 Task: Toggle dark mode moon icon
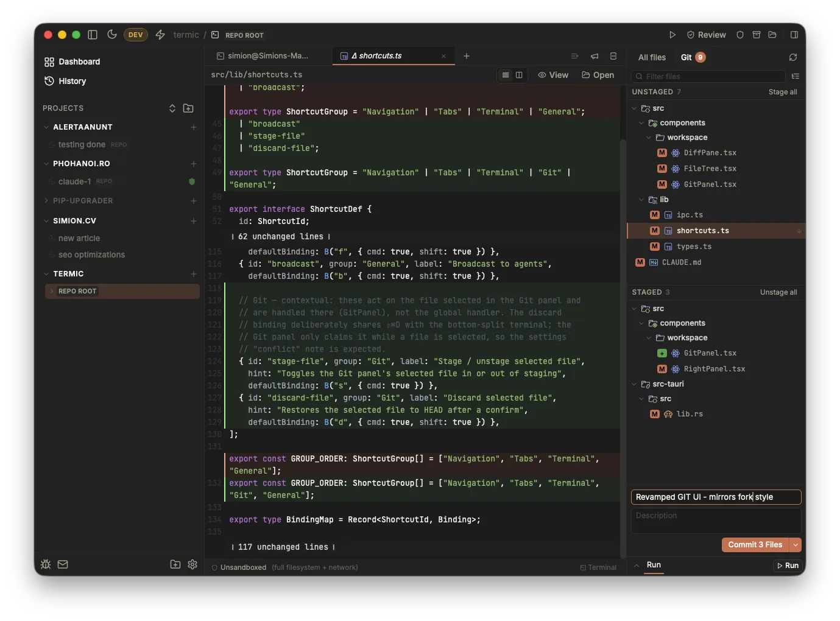pyautogui.click(x=112, y=35)
